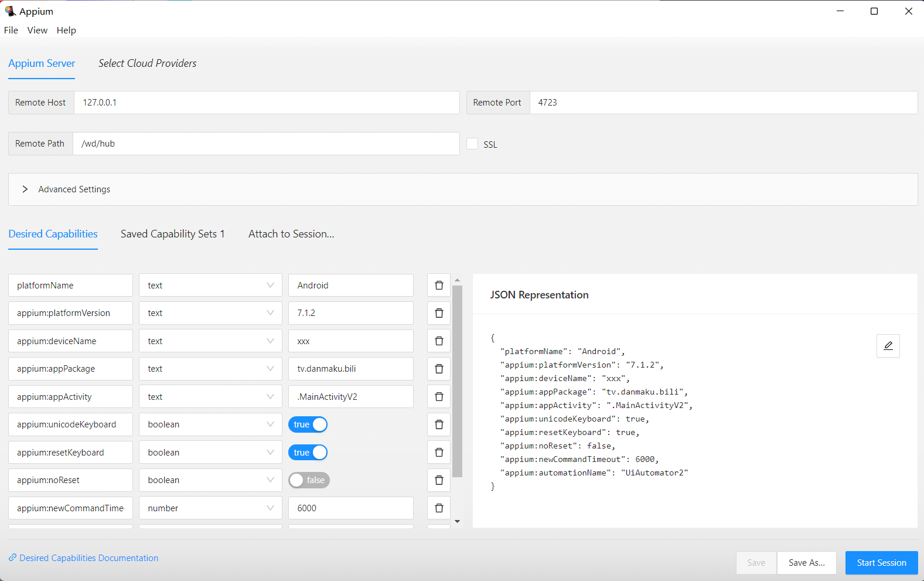Open number type dropdown for newCommandTimeout
This screenshot has height=581, width=924.
tap(210, 508)
